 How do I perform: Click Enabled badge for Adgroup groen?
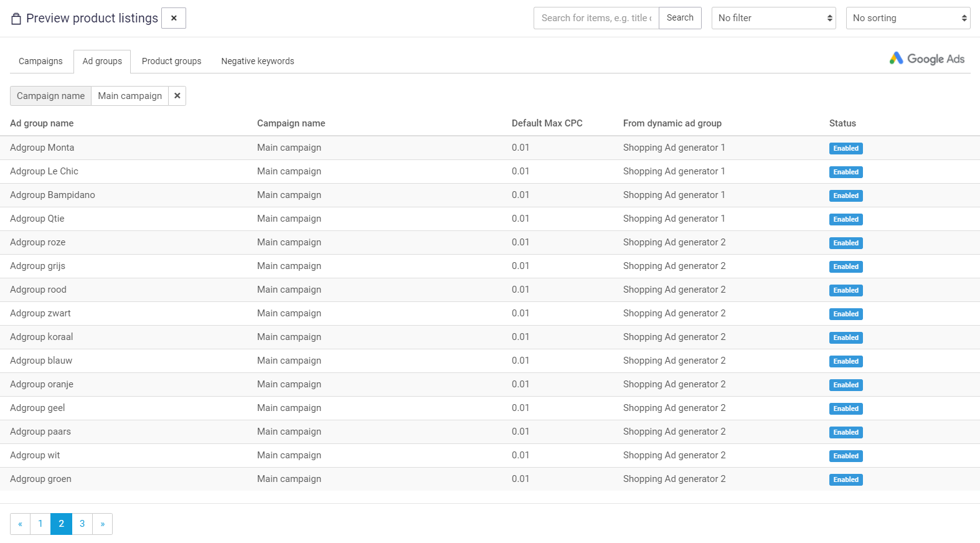pos(846,479)
